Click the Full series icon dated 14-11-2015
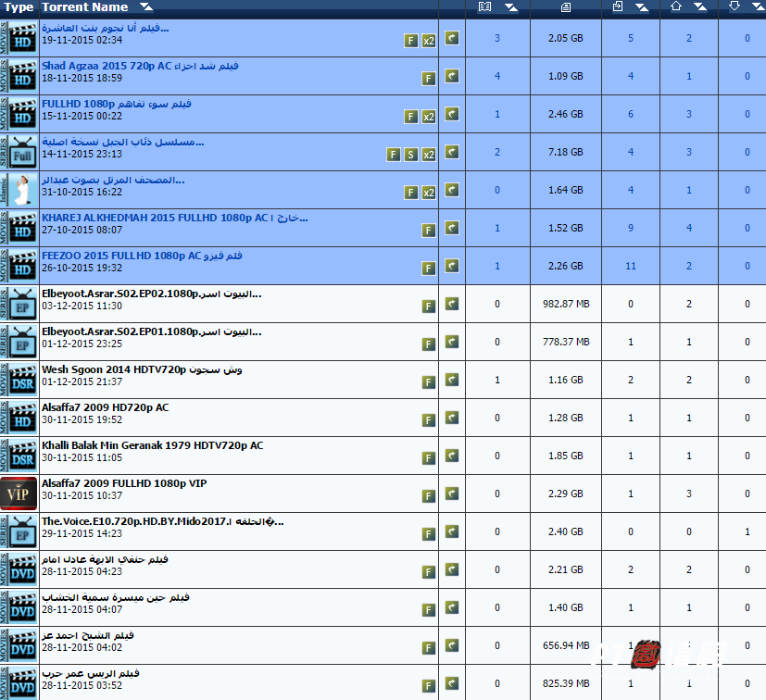The image size is (766, 700). (19, 152)
